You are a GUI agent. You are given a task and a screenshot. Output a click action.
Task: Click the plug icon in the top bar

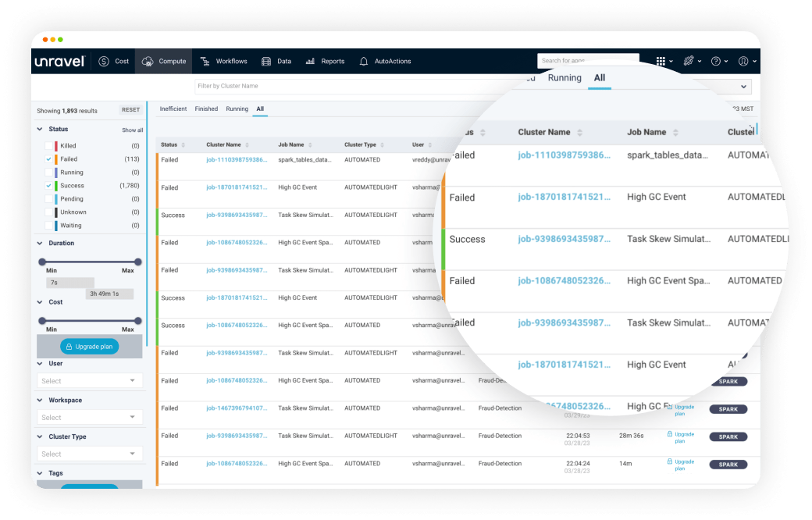tap(688, 61)
